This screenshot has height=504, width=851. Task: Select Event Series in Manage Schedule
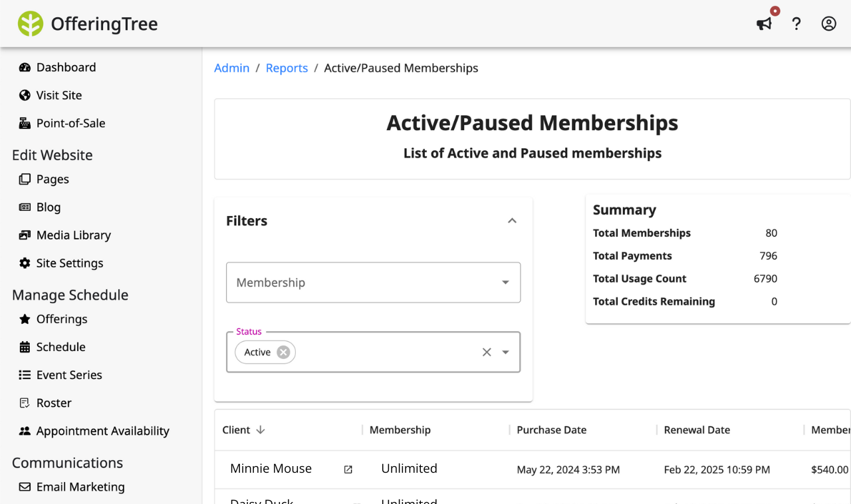pos(69,375)
